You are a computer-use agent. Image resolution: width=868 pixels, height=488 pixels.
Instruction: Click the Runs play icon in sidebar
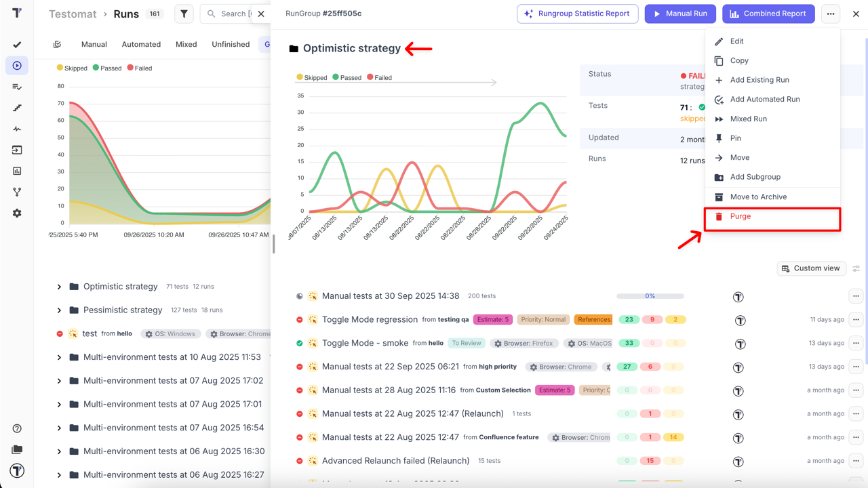(17, 66)
